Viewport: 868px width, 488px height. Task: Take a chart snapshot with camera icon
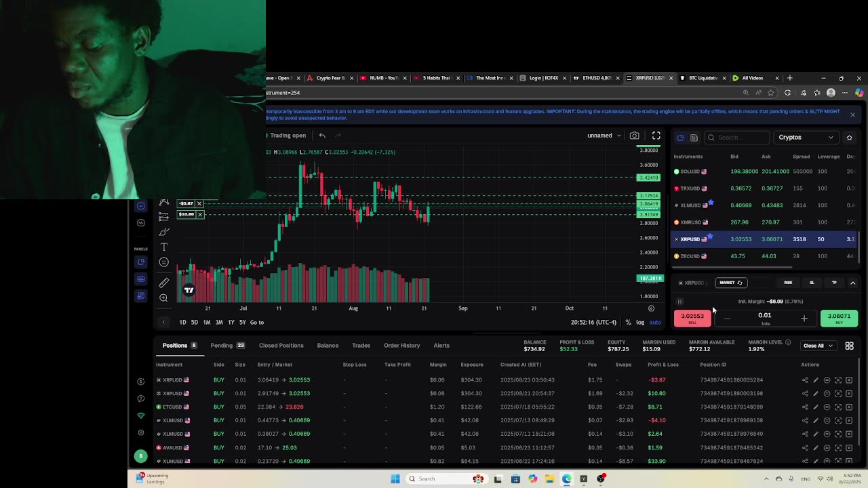pyautogui.click(x=634, y=136)
